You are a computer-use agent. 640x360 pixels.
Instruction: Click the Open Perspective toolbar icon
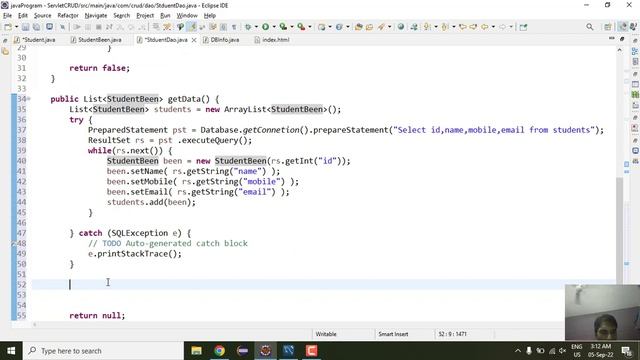pos(608,27)
